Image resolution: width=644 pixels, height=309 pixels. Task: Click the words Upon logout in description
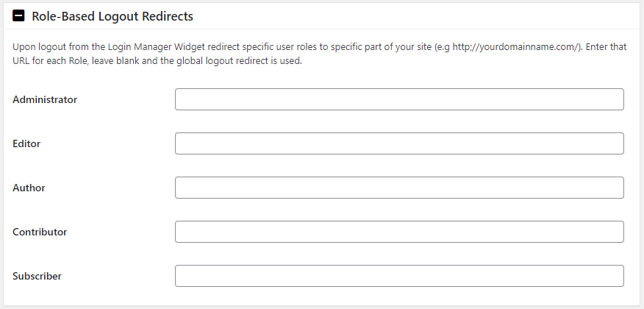coord(36,47)
